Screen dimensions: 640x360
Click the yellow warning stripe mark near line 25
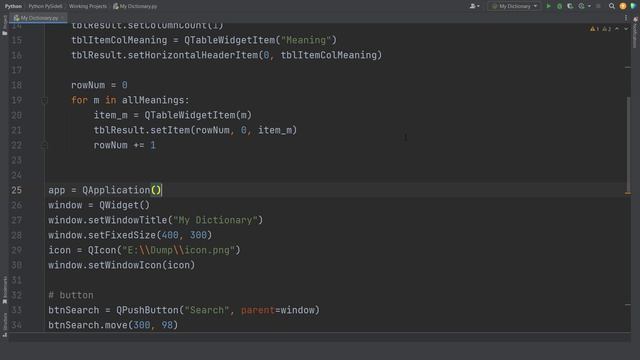(x=628, y=193)
